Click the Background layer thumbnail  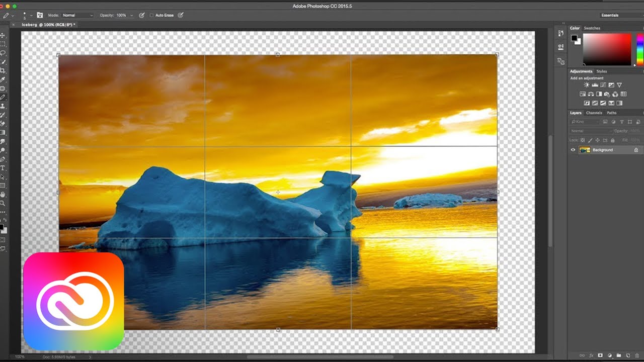coord(585,150)
